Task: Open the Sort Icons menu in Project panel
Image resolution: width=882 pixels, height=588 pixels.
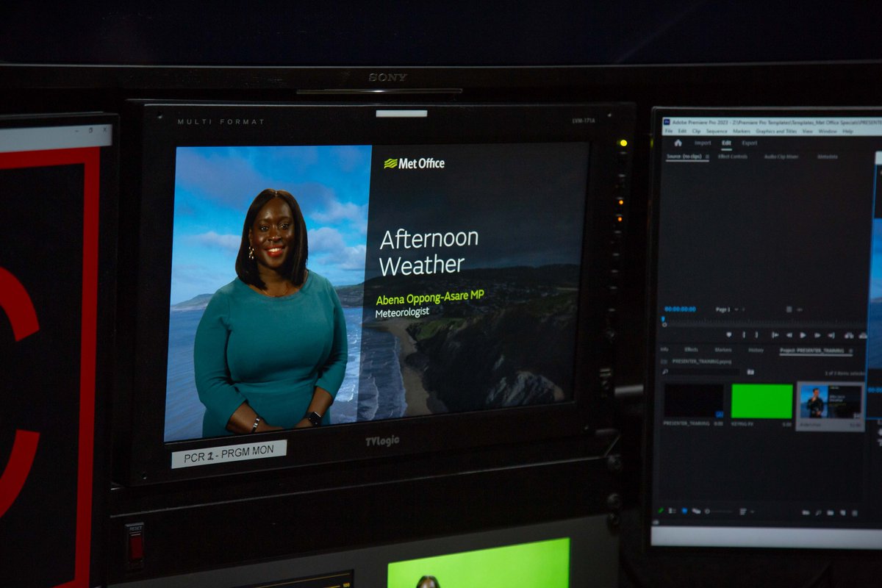Action: click(745, 512)
